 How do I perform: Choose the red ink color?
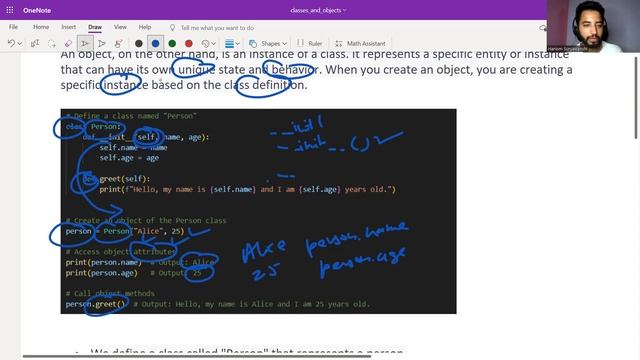[x=189, y=43]
